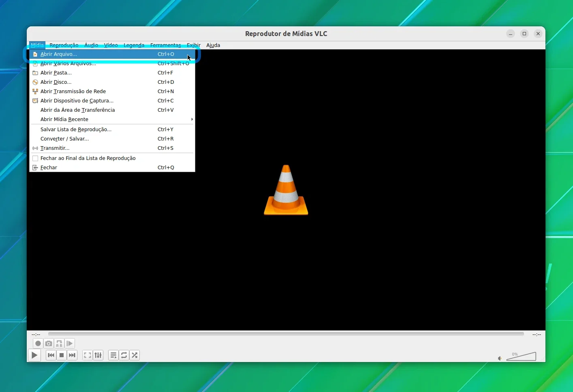
Task: Open the Vídeo menu
Action: tap(111, 45)
